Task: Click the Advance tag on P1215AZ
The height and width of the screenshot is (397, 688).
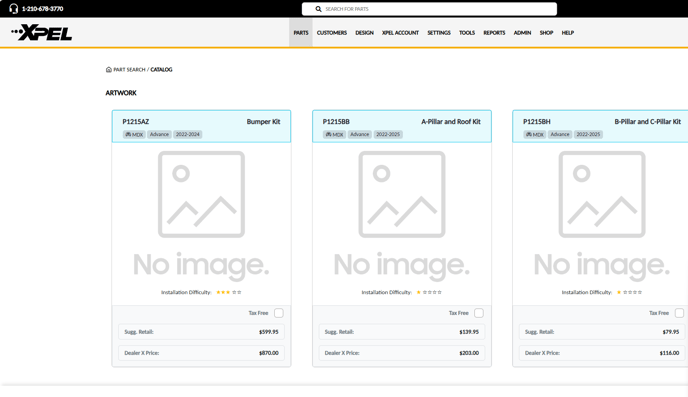Action: coord(159,134)
